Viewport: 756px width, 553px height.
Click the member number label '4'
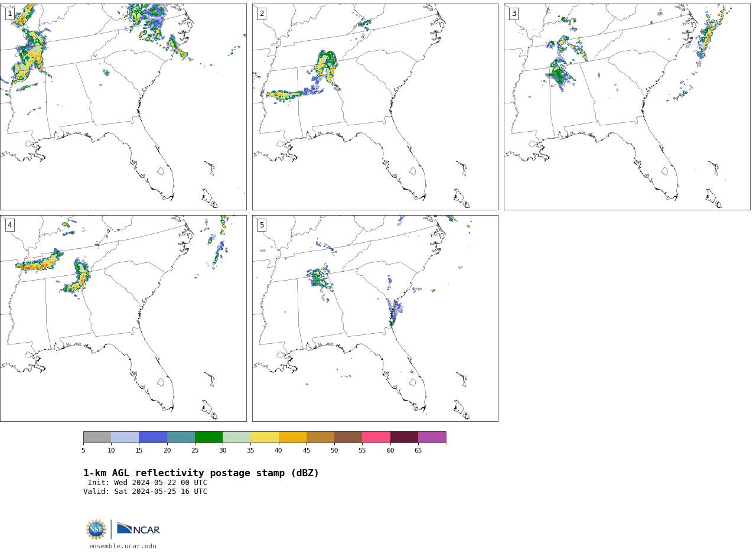pos(9,225)
